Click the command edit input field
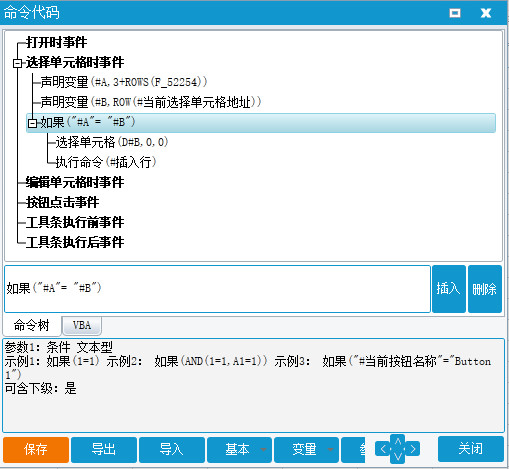 (x=217, y=289)
